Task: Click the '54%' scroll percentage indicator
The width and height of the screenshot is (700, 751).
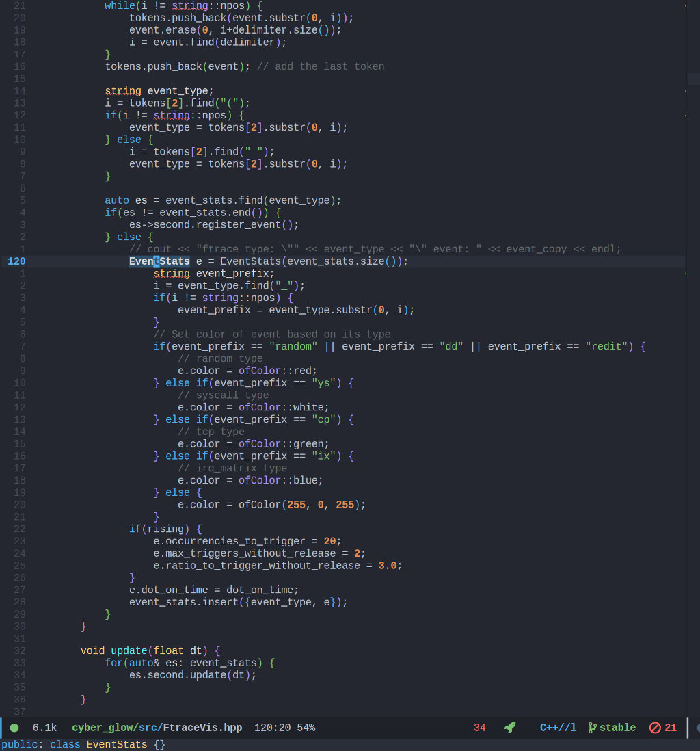Action: [306, 728]
